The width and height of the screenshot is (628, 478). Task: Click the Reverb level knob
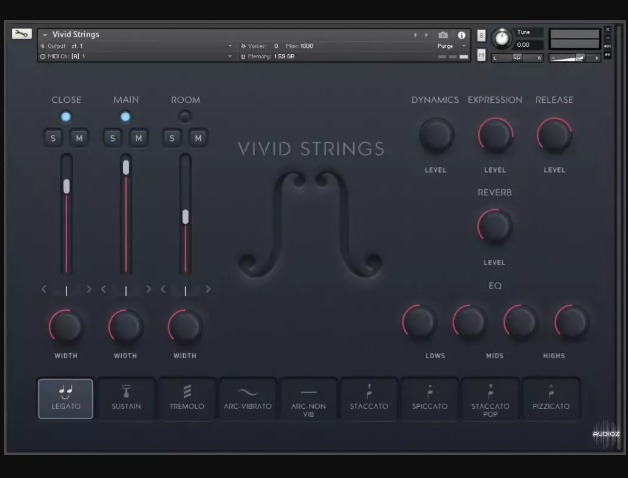(x=495, y=226)
